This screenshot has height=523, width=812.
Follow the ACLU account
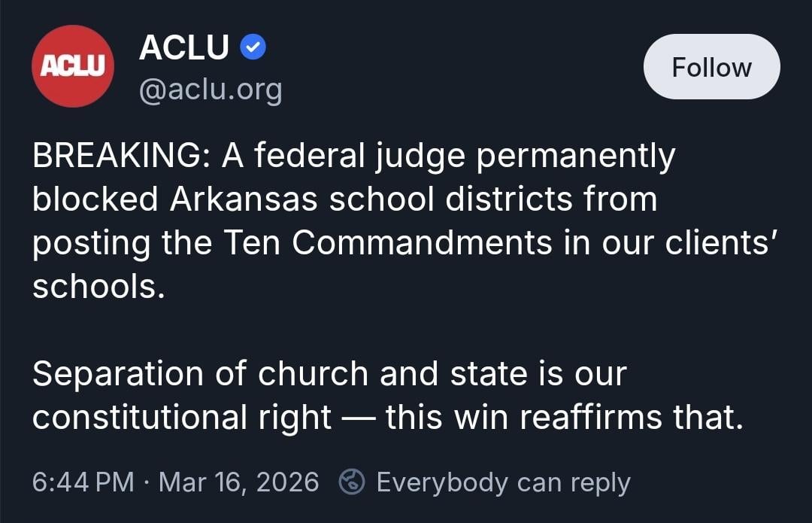click(x=711, y=68)
